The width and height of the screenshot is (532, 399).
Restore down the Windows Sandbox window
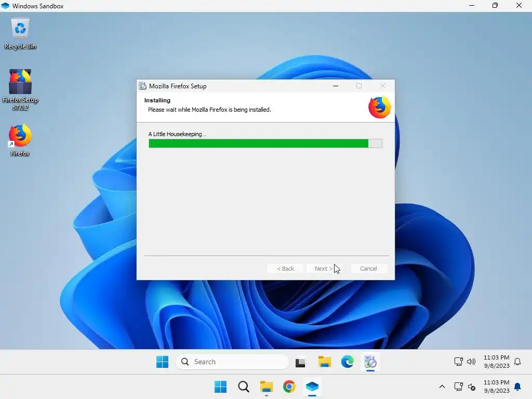495,5
